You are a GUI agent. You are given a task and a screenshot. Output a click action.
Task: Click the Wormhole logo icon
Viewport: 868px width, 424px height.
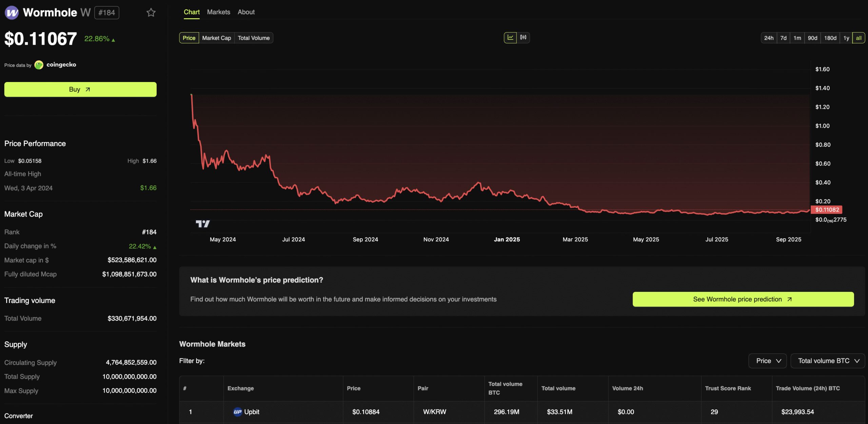click(11, 12)
